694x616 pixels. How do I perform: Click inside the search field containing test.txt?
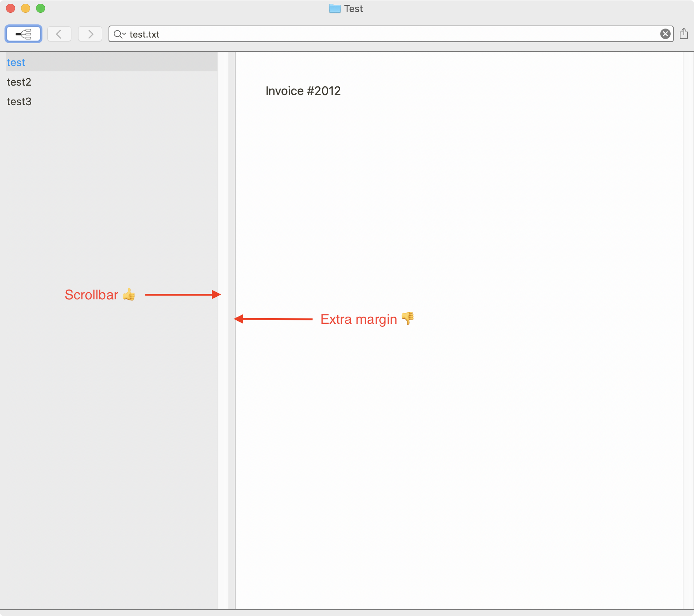pos(376,34)
